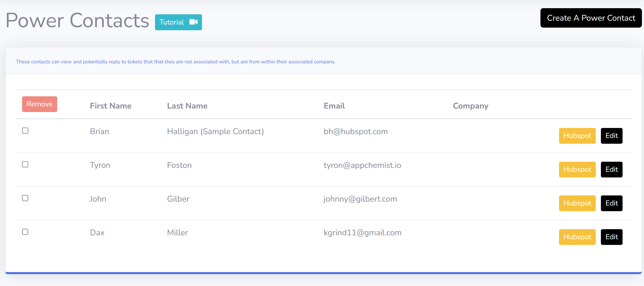Select the name Brian in the table

(x=99, y=131)
